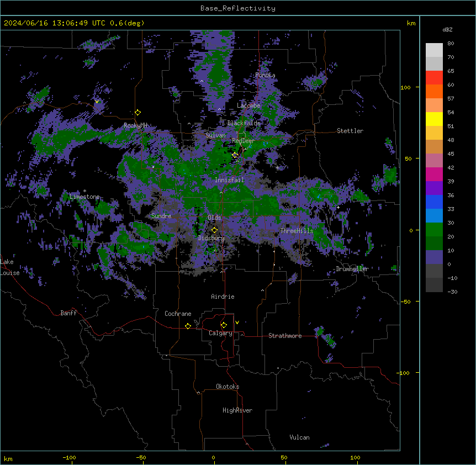The height and width of the screenshot is (465, 476).
Task: Click the km unit label at top right
Action: (411, 23)
